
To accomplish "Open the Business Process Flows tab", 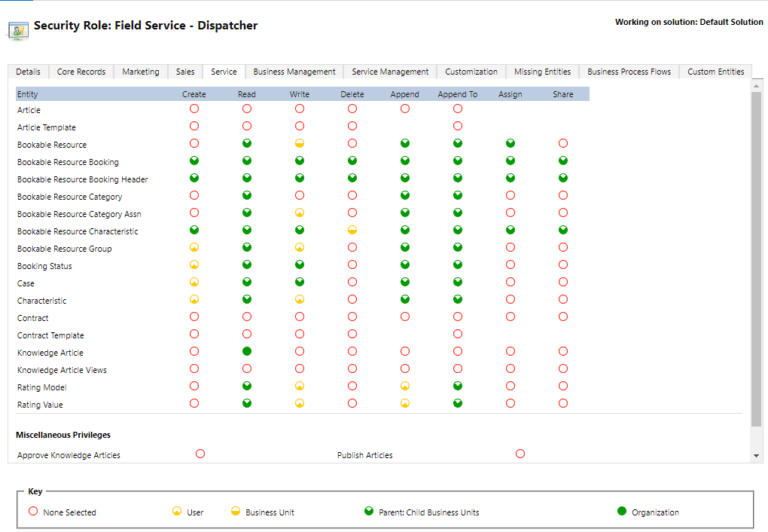I will [x=629, y=72].
